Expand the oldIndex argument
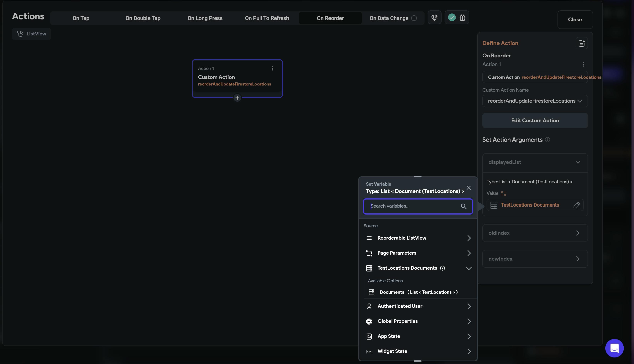 point(578,233)
